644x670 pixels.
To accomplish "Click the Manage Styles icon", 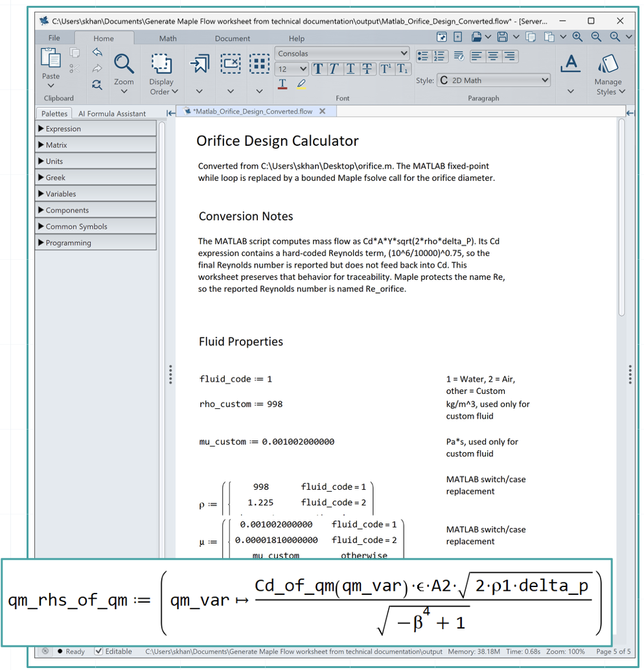I will tap(608, 64).
